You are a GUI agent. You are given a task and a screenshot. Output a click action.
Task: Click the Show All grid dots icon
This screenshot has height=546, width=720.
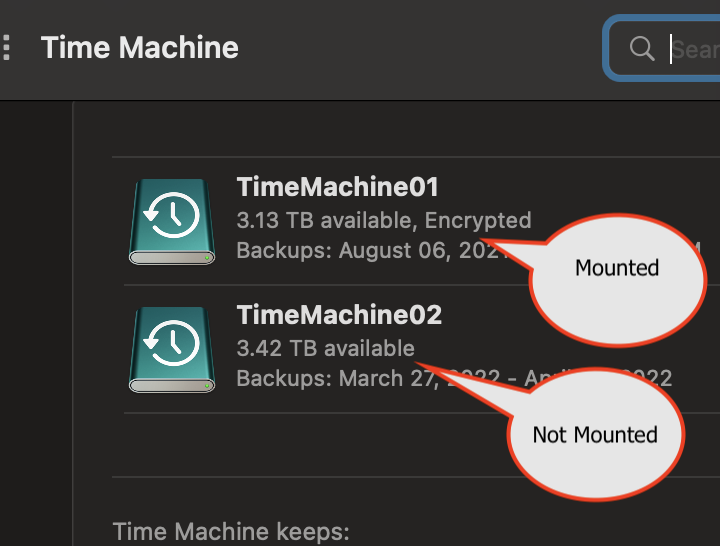pyautogui.click(x=6, y=47)
